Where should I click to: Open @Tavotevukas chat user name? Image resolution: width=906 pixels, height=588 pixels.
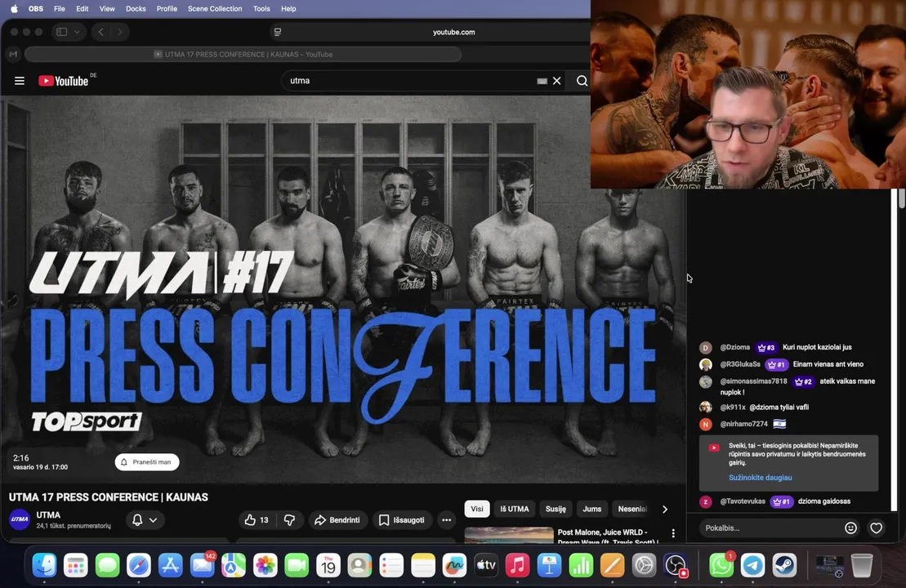pos(743,501)
